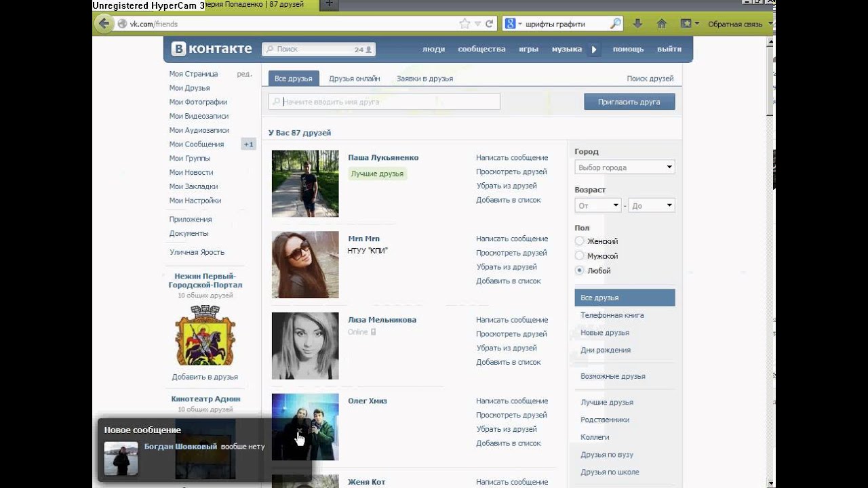The image size is (868, 488).
Task: Open the downloads arrow icon
Action: pos(637,24)
